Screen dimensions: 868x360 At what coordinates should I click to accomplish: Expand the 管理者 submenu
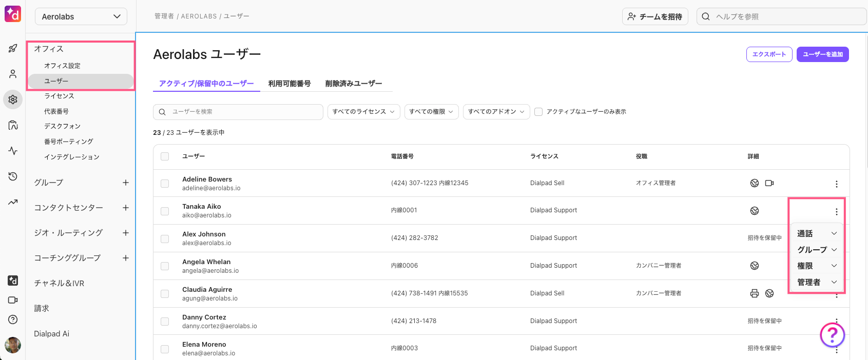[x=817, y=283]
